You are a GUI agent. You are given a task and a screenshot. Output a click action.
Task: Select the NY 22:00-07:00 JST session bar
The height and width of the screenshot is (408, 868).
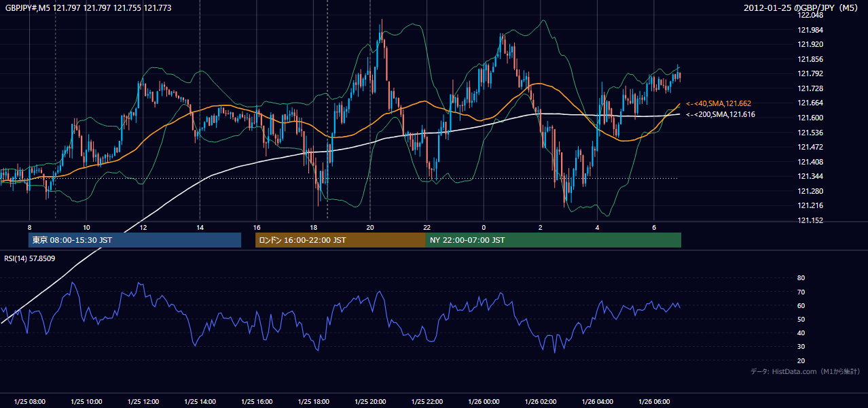(553, 240)
